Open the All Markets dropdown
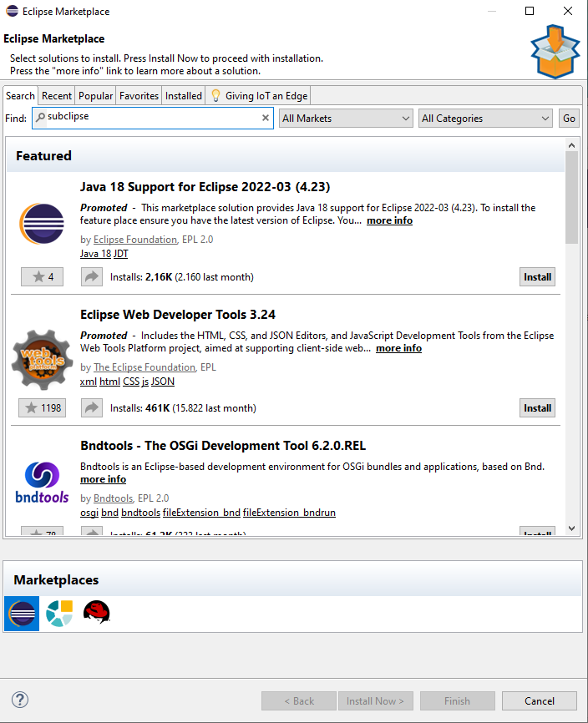Image resolution: width=588 pixels, height=723 pixels. [346, 119]
